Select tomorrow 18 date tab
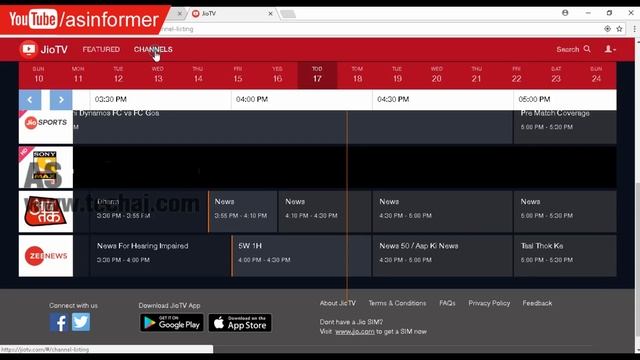Image resolution: width=640 pixels, height=360 pixels. (357, 75)
